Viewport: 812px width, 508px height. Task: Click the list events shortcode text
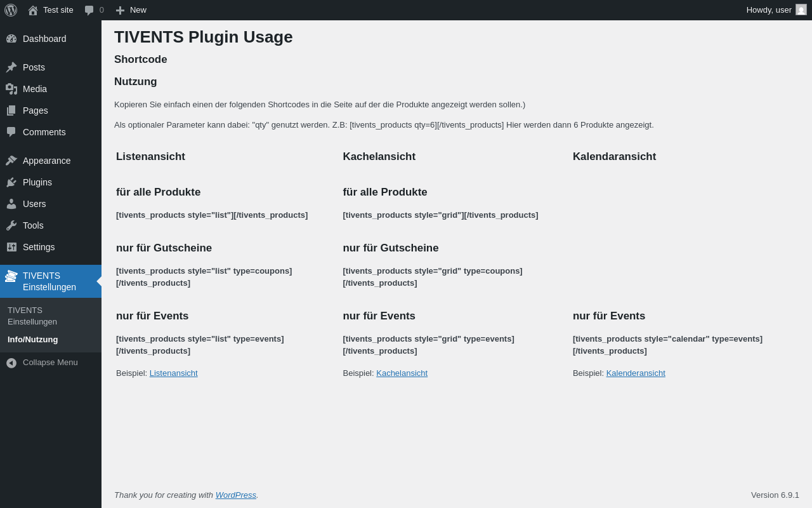(200, 345)
